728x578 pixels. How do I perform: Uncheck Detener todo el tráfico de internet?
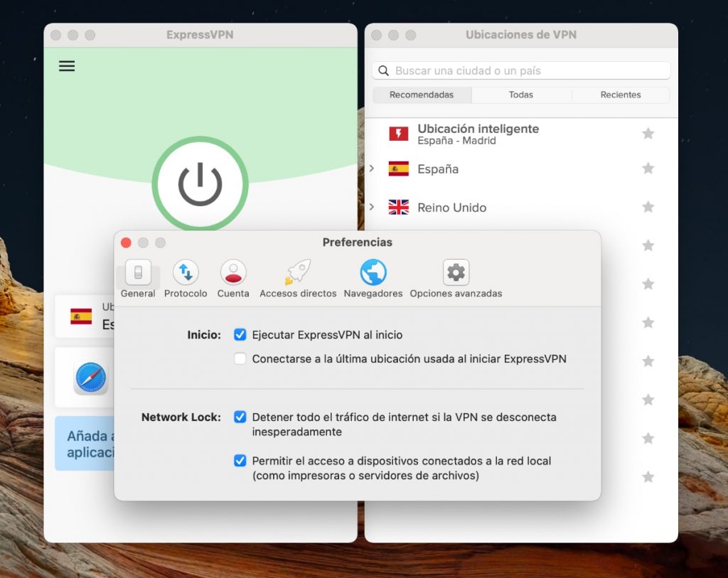(x=240, y=417)
